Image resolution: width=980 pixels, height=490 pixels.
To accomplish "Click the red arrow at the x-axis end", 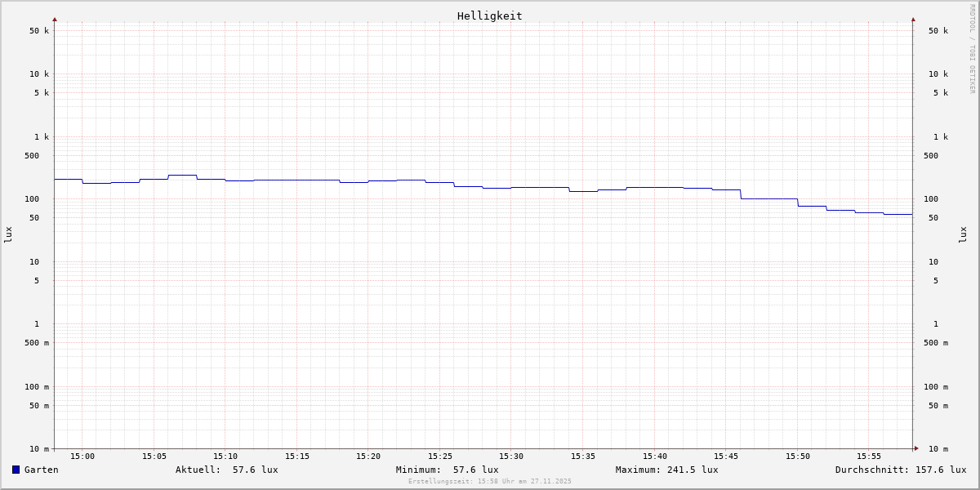I will pos(916,448).
